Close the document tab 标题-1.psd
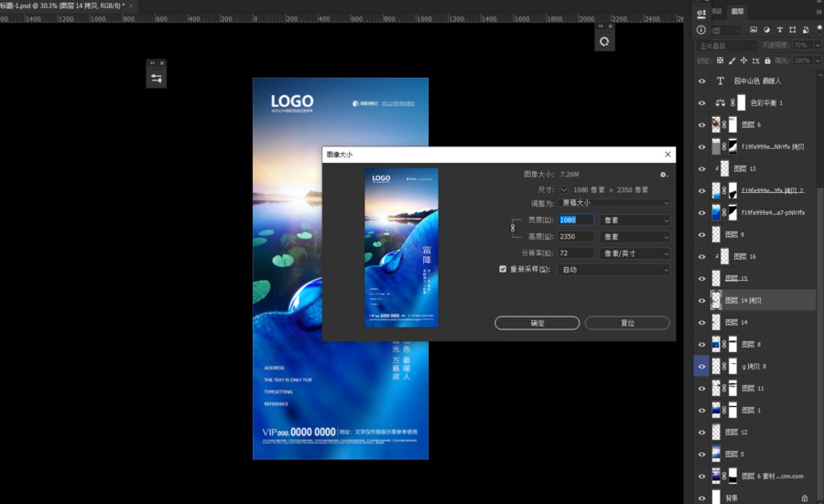This screenshot has width=824, height=504. click(131, 5)
